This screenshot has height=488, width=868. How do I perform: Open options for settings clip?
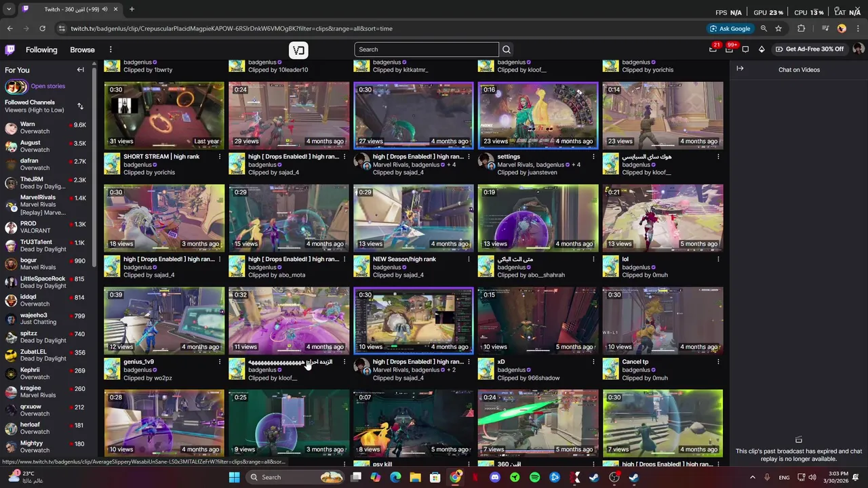coord(593,157)
